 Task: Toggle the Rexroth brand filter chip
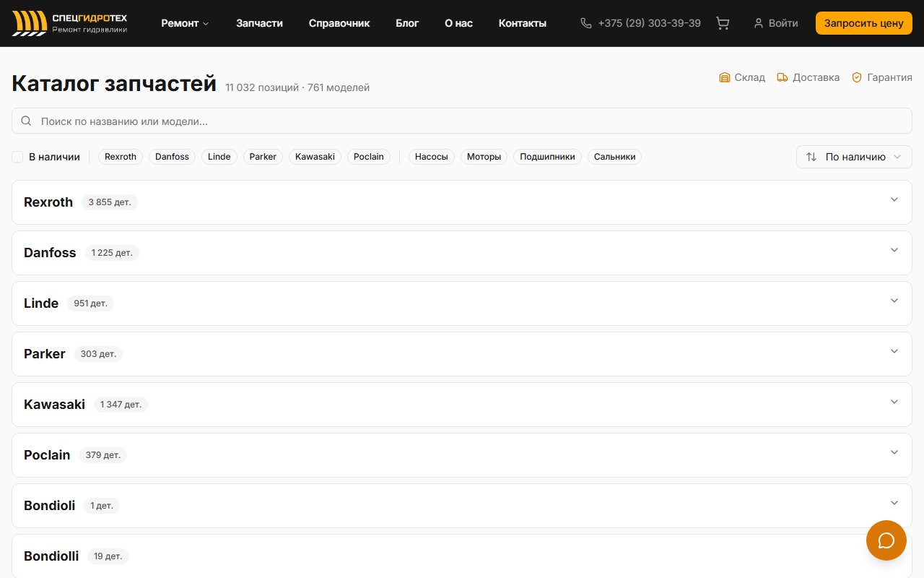(x=121, y=157)
